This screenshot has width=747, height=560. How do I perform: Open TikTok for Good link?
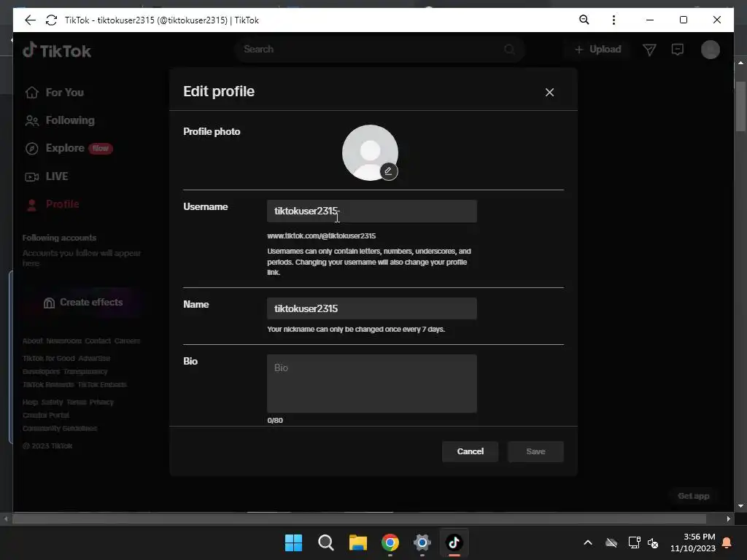(x=49, y=358)
